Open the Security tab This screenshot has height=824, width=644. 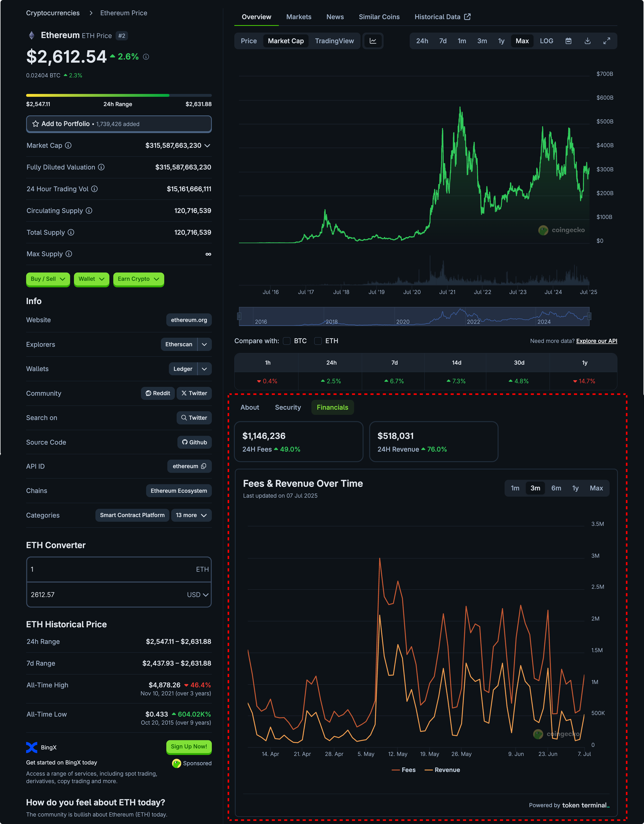tap(288, 407)
